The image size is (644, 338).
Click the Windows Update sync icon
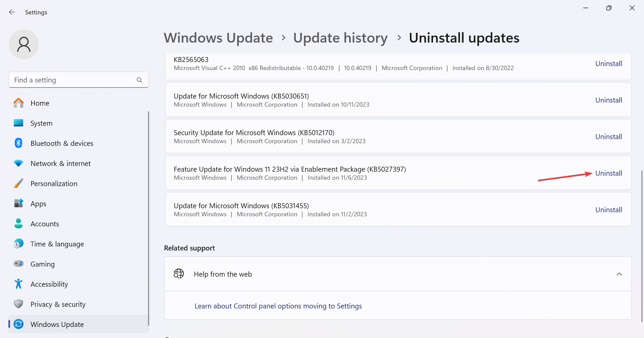[x=18, y=324]
